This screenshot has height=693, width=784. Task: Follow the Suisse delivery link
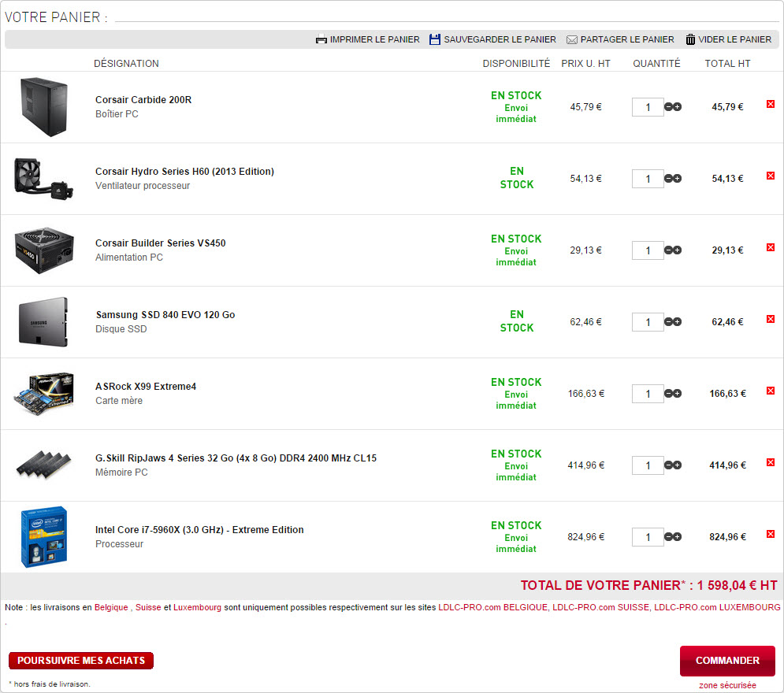(x=148, y=608)
